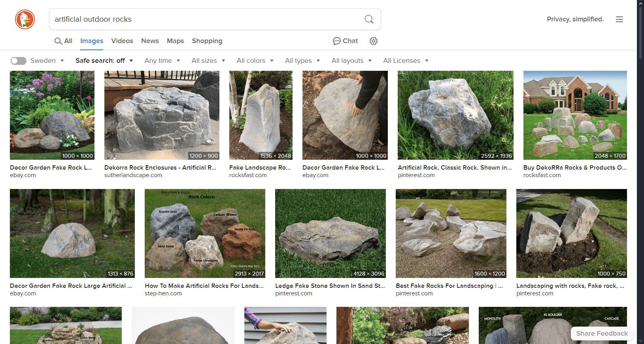644x344 pixels.
Task: Click the DuckDuckGo duck logo
Action: click(x=25, y=19)
